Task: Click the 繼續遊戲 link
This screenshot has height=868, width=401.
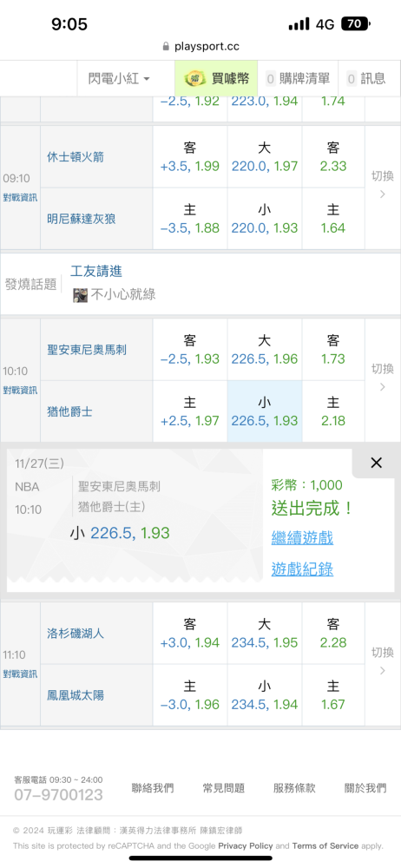Action: pos(302,537)
